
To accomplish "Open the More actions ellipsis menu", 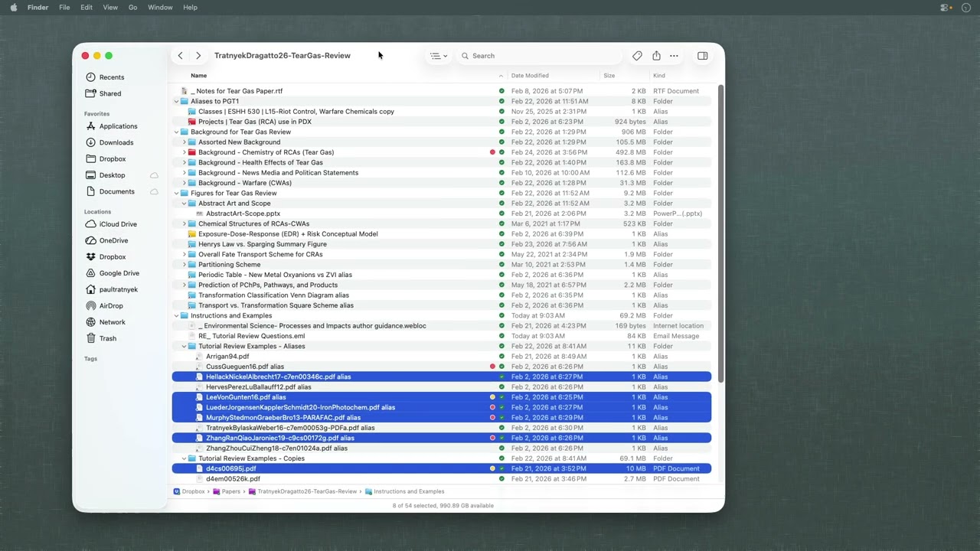I will coord(674,56).
